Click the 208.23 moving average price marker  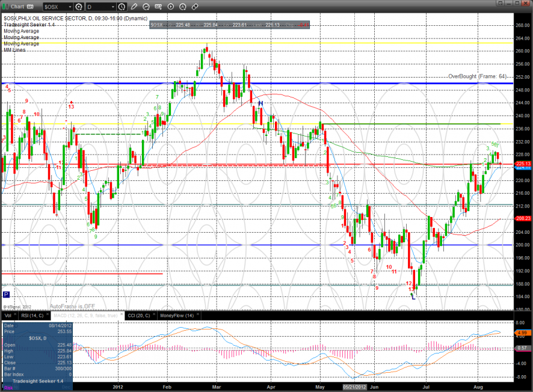[523, 218]
